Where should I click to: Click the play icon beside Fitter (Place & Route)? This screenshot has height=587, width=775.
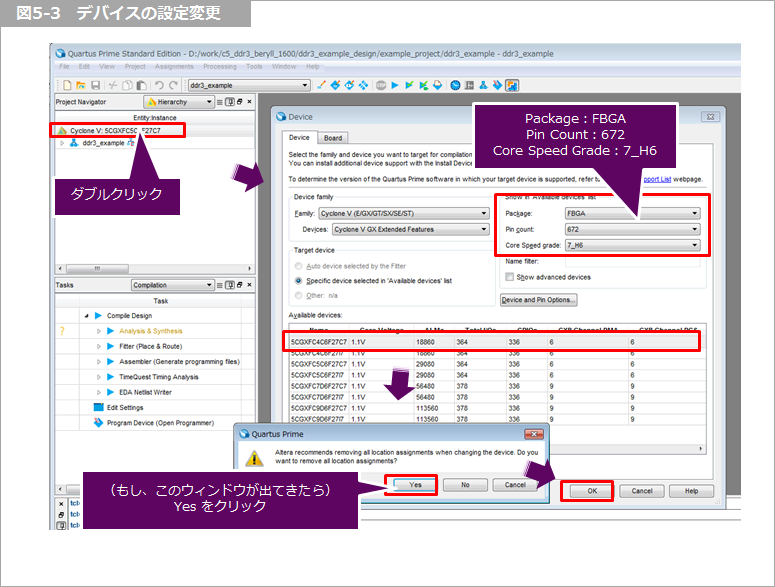pyautogui.click(x=111, y=346)
